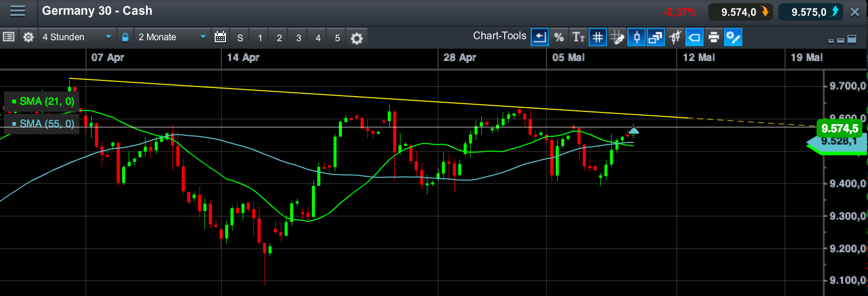Toggle the price label tag tool

coord(695,37)
